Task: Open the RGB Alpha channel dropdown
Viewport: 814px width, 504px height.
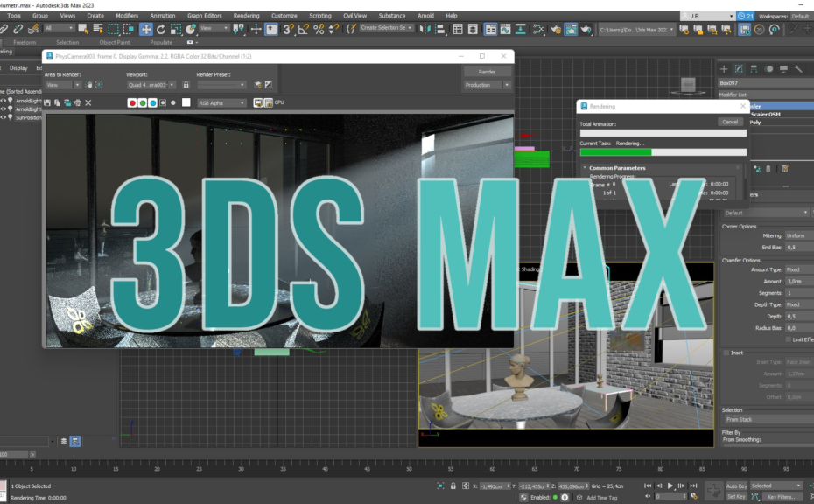Action: (221, 102)
